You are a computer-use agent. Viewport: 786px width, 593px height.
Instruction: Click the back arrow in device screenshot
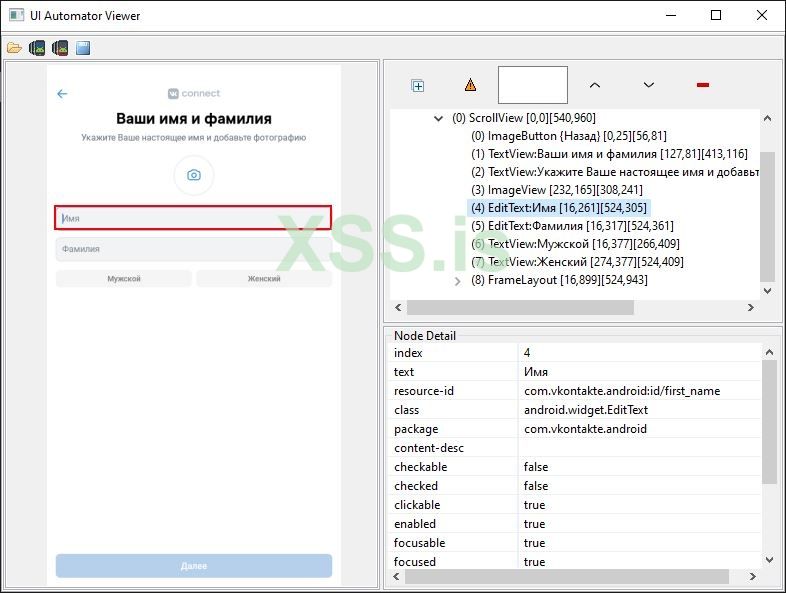62,94
